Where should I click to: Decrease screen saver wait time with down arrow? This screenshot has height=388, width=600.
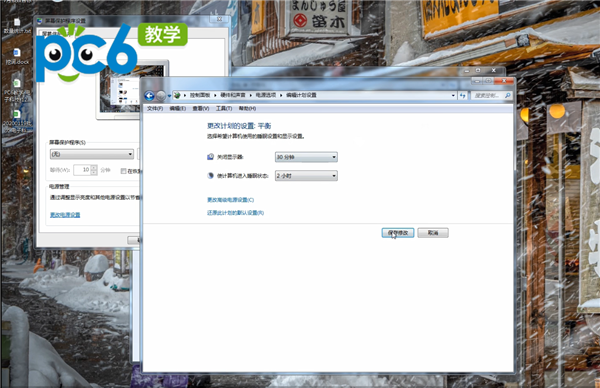coord(94,173)
